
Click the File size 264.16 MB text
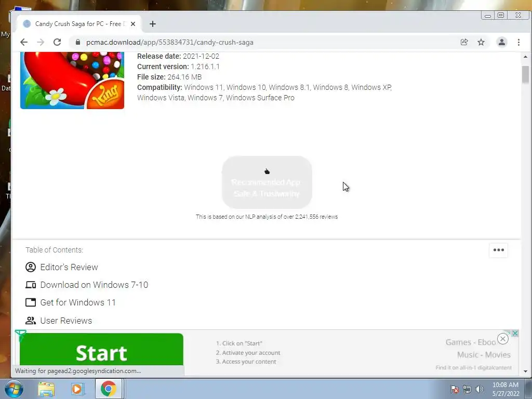coord(169,77)
